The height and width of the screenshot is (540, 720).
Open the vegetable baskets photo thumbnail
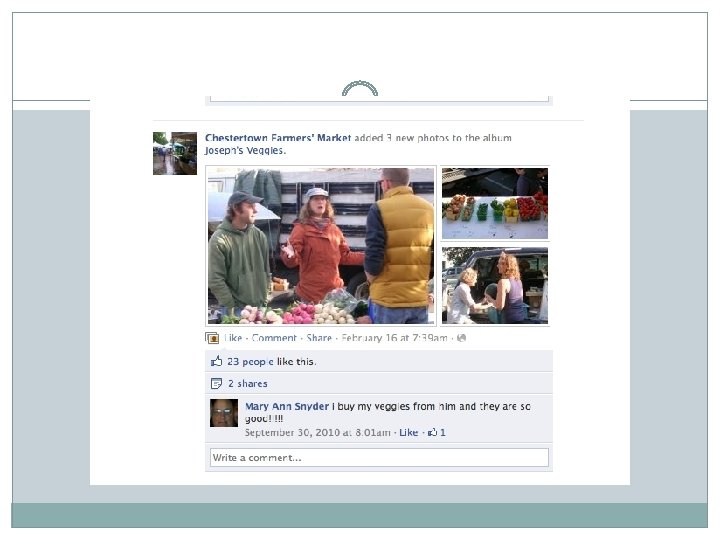[495, 203]
